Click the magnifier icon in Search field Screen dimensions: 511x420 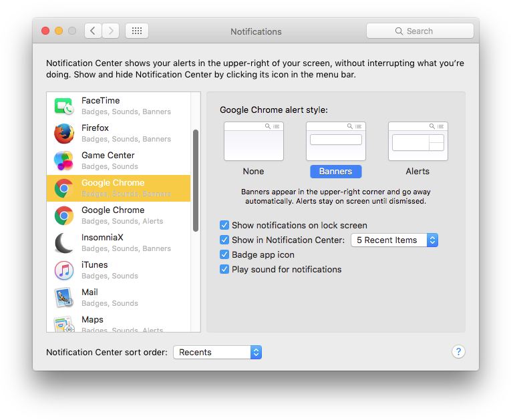pyautogui.click(x=399, y=31)
